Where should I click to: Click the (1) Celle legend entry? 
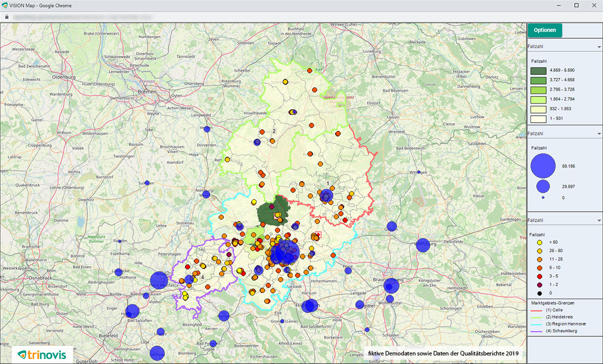[555, 310]
